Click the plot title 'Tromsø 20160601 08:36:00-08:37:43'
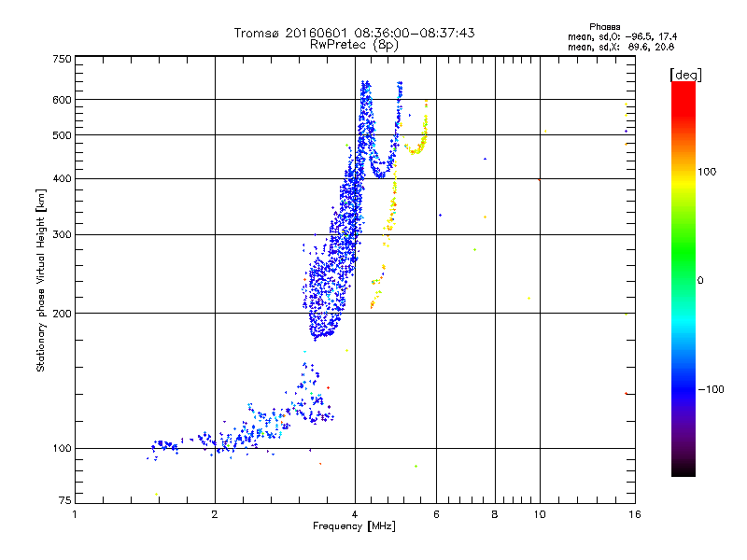This screenshot has height=560, width=747. [x=354, y=33]
